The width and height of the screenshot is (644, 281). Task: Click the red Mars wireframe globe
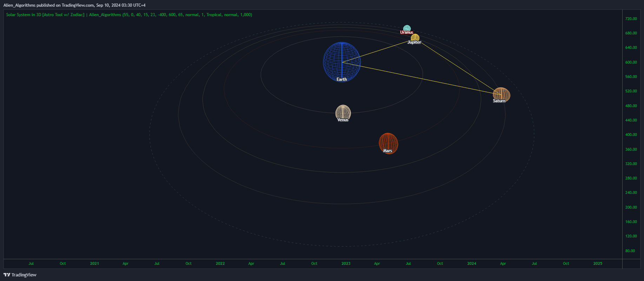click(388, 142)
